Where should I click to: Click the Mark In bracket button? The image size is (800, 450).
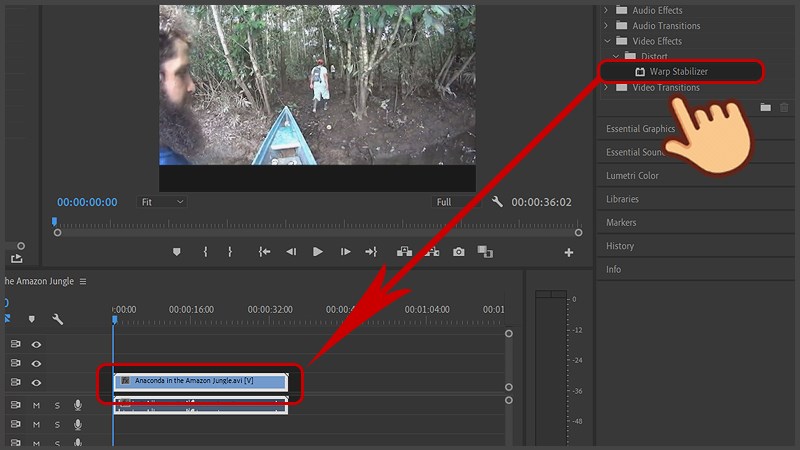click(x=206, y=252)
